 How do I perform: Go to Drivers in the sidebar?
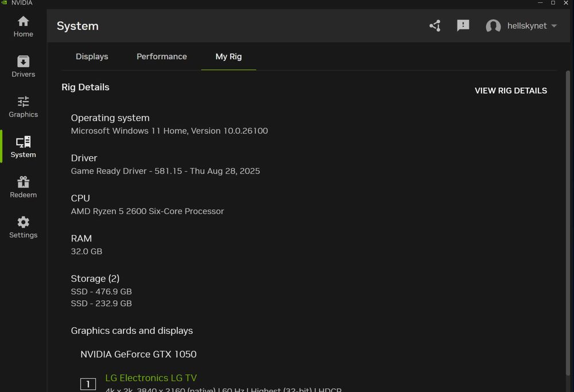[23, 67]
